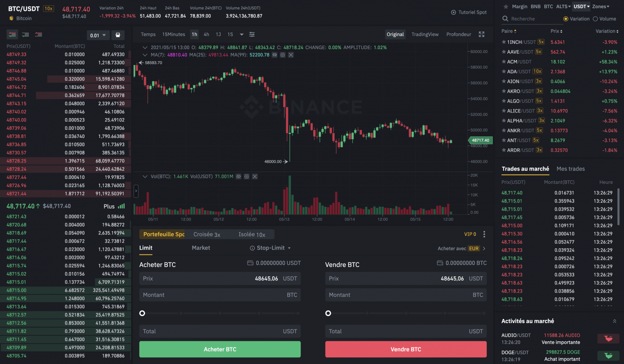Click sell amount percentage slider handle
The image size is (624, 364).
(328, 313)
